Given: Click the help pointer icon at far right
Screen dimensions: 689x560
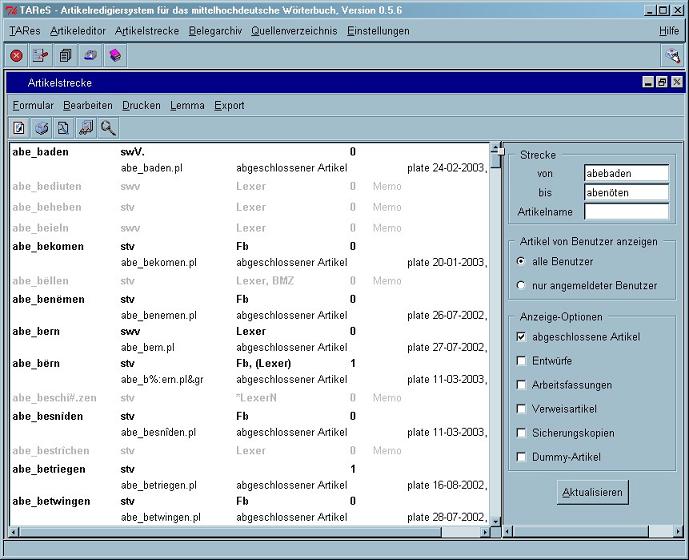Looking at the screenshot, I should [672, 56].
